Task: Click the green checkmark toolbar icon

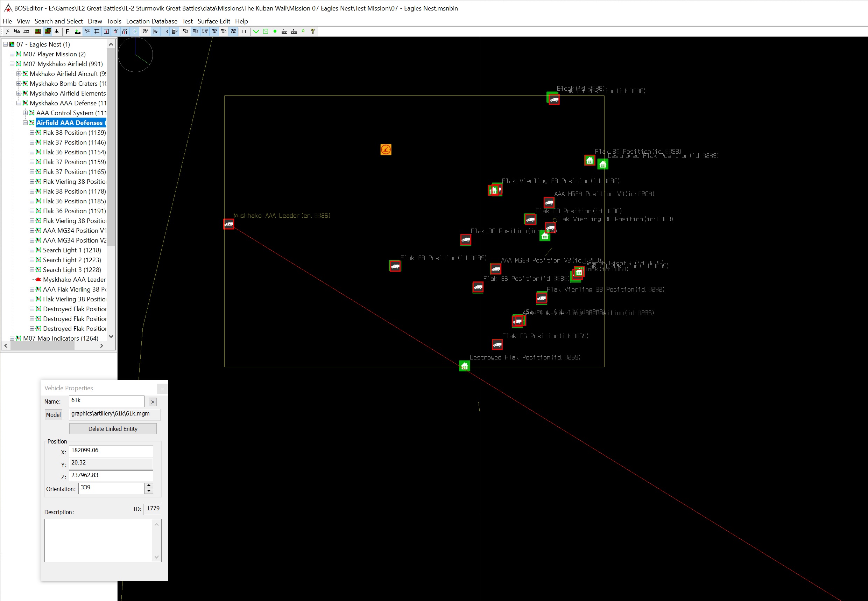Action: click(x=256, y=32)
